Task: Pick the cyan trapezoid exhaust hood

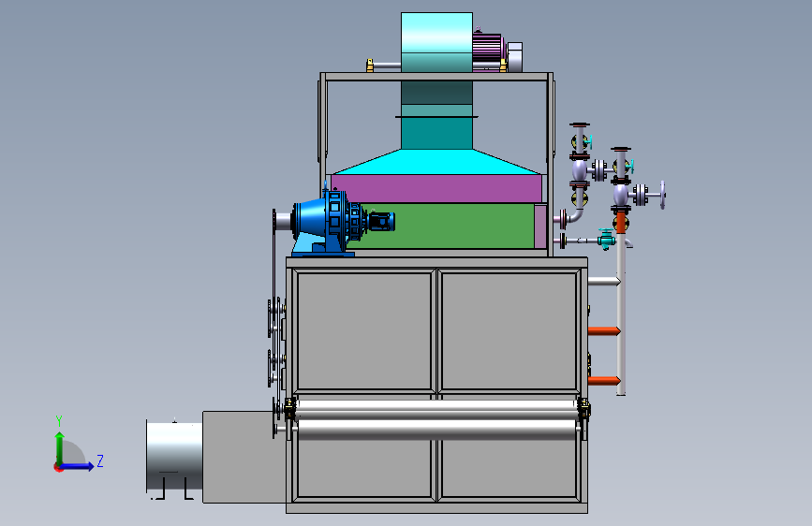Action: [436, 162]
